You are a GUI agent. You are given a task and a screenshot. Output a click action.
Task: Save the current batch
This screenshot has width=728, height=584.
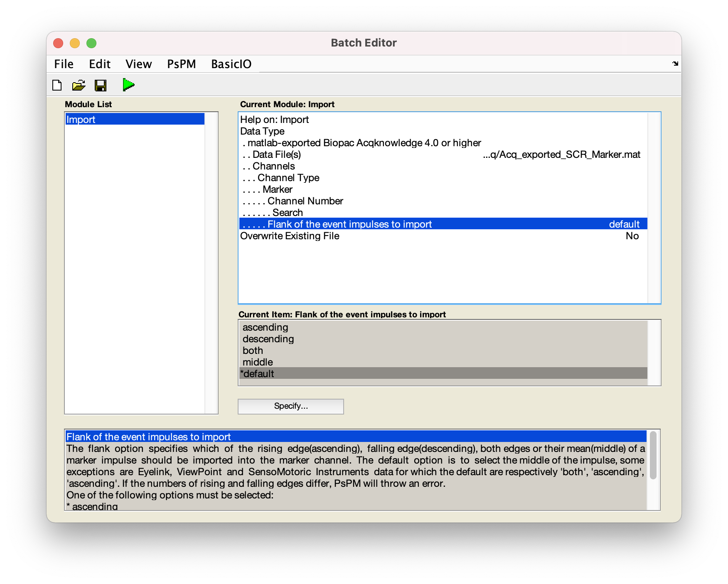tap(100, 85)
